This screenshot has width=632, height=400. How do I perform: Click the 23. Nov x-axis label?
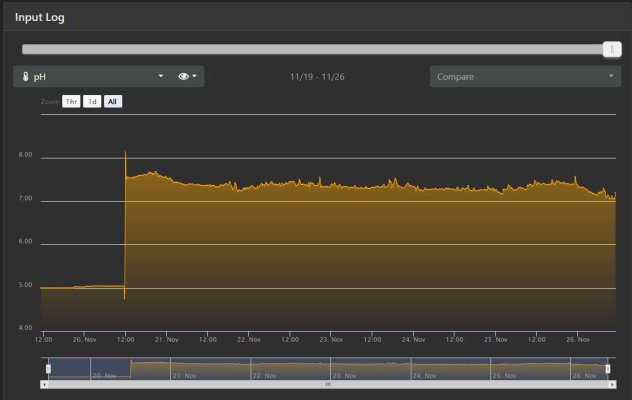click(x=331, y=340)
